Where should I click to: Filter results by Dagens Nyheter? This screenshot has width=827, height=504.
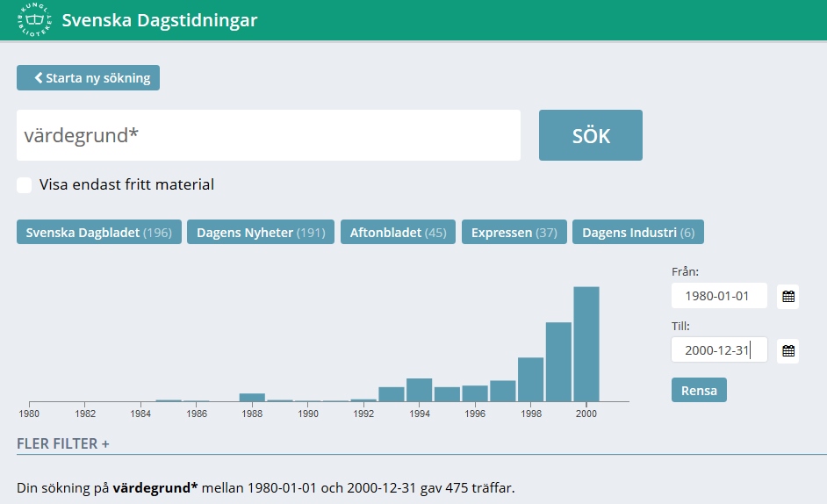(261, 232)
